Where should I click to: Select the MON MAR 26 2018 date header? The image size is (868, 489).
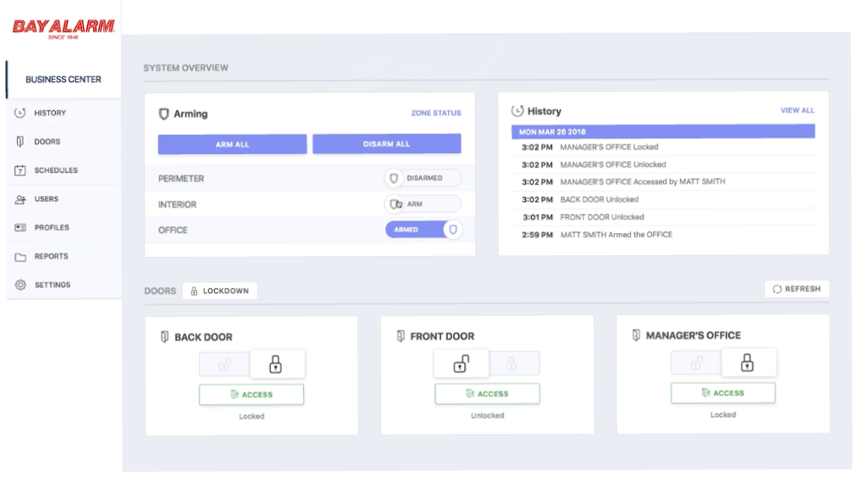[x=662, y=132]
